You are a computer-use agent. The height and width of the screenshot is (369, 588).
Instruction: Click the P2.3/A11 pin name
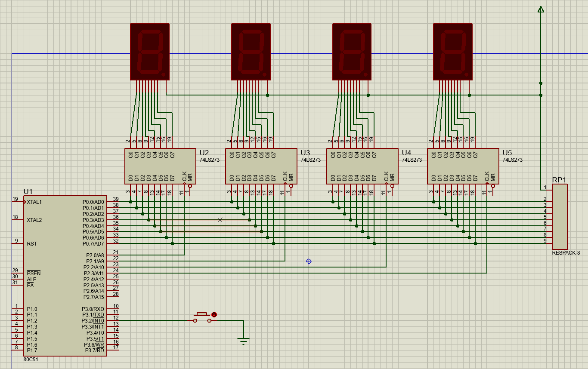[94, 273]
